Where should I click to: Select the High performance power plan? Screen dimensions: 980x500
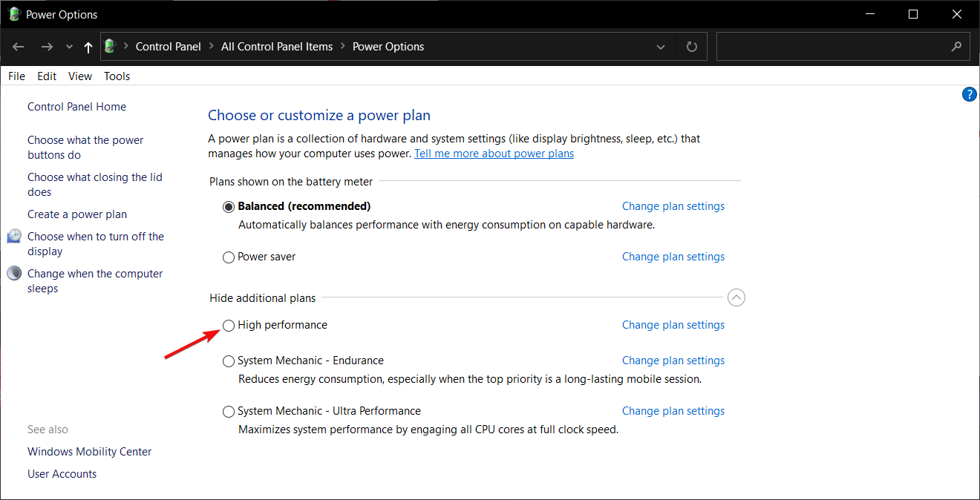[x=229, y=325]
